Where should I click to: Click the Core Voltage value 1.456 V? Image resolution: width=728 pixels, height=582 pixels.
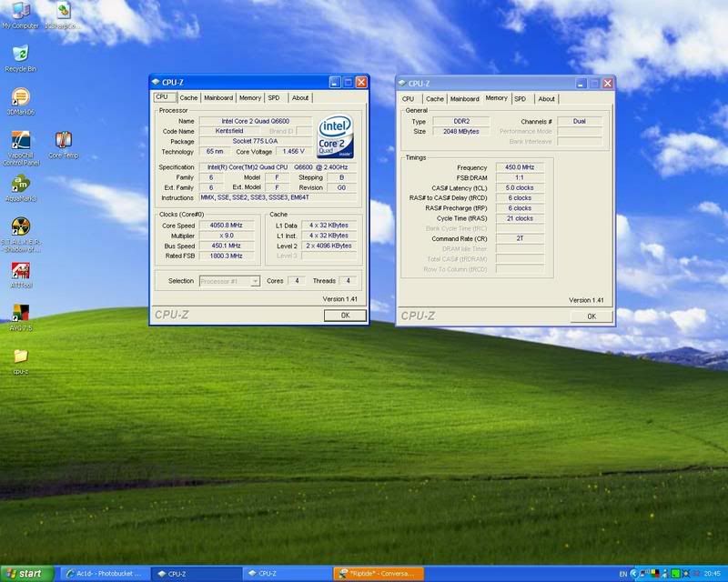tap(293, 151)
